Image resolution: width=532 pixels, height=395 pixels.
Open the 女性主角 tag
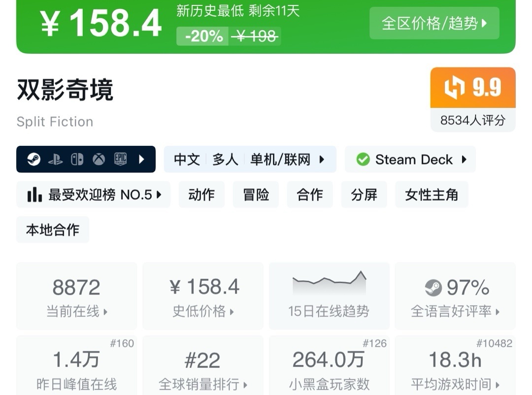point(432,195)
